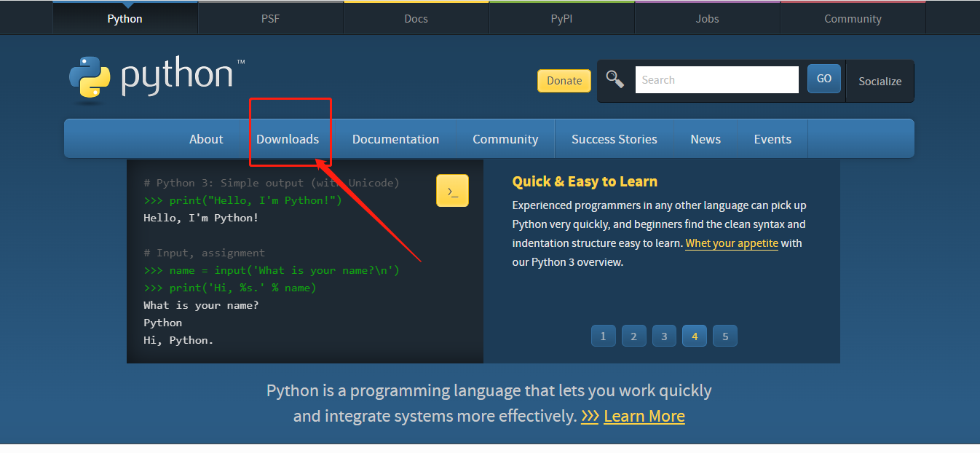Expand the Socialize dropdown

[880, 81]
